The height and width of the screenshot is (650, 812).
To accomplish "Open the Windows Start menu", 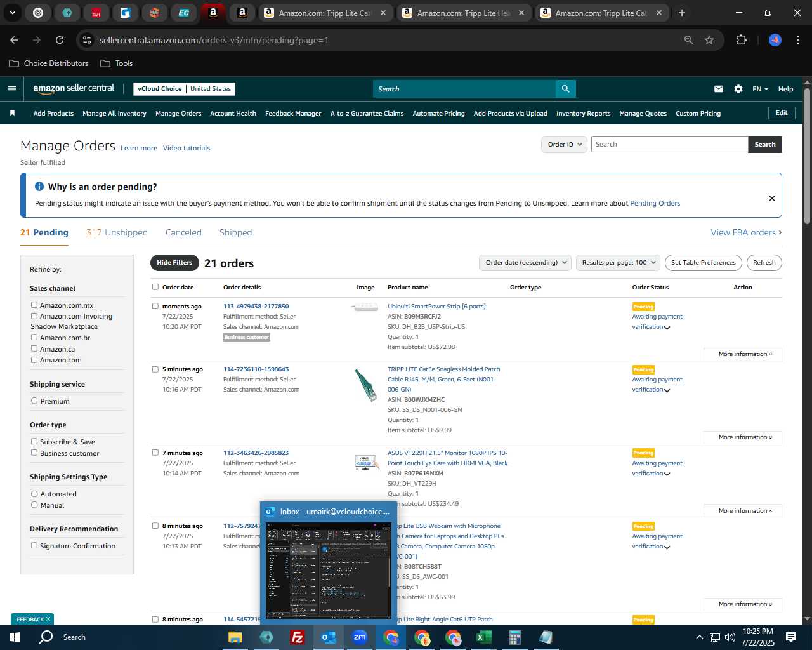I will pyautogui.click(x=15, y=637).
